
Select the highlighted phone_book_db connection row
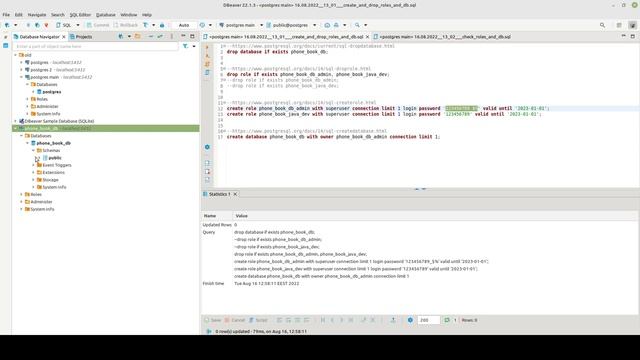[106, 128]
